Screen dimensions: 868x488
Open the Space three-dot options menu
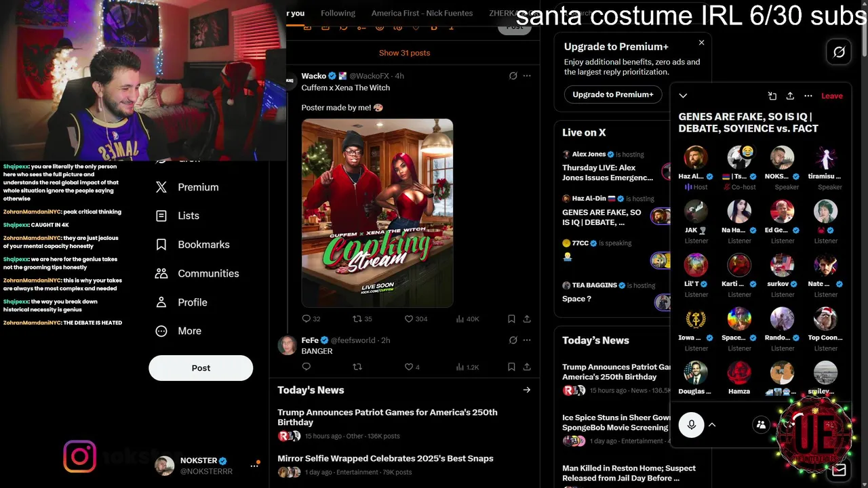808,96
